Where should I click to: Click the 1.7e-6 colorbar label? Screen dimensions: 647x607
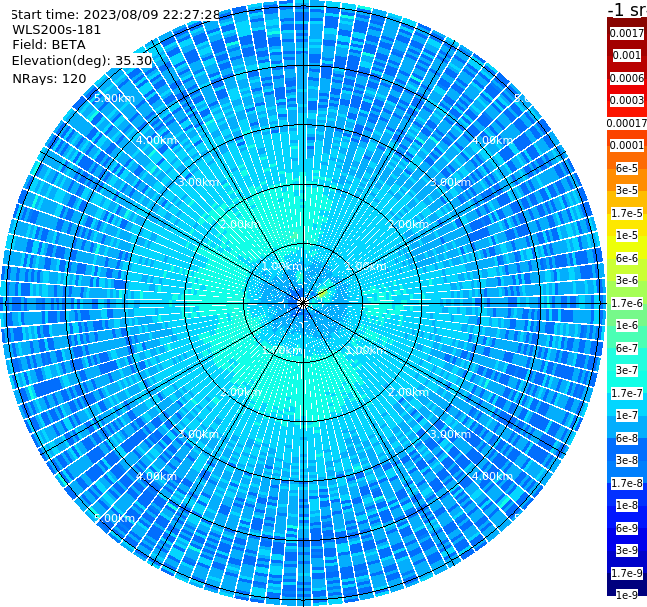[627, 303]
